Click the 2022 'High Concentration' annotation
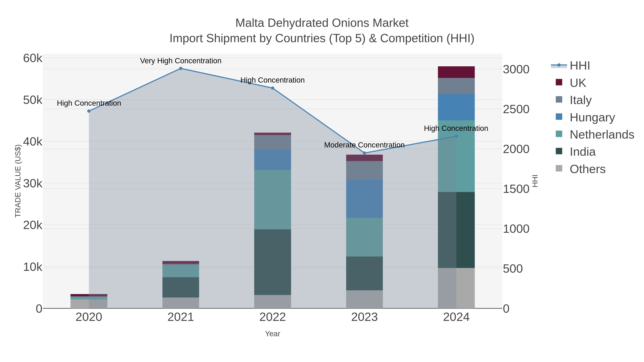The height and width of the screenshot is (362, 644). 272,80
